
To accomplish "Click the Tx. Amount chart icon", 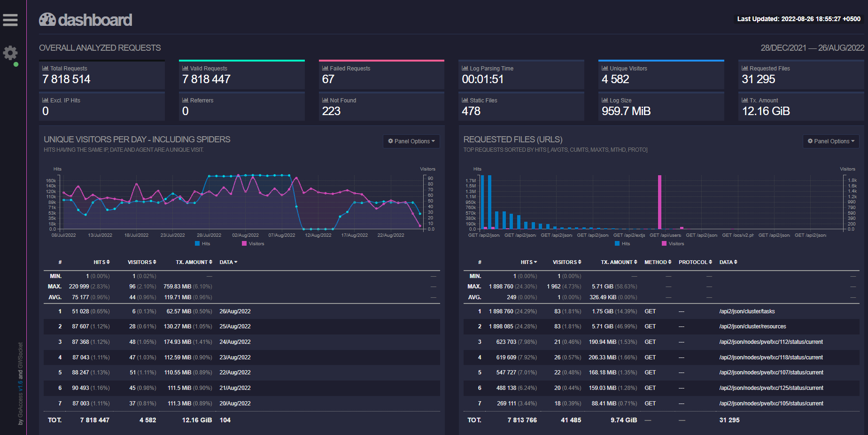I will click(745, 100).
